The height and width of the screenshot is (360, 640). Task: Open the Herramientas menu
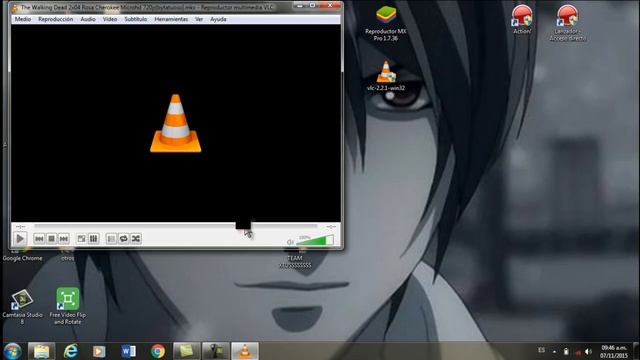(x=171, y=19)
